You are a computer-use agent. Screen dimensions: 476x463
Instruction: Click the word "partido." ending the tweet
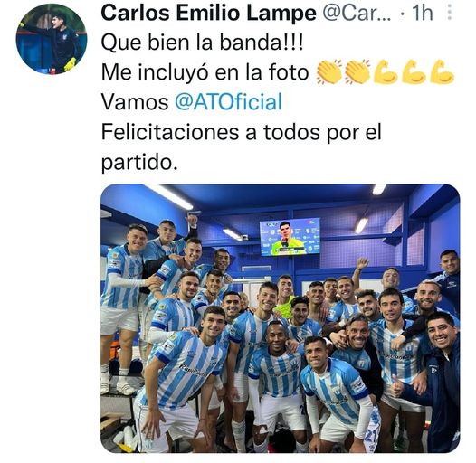(139, 163)
